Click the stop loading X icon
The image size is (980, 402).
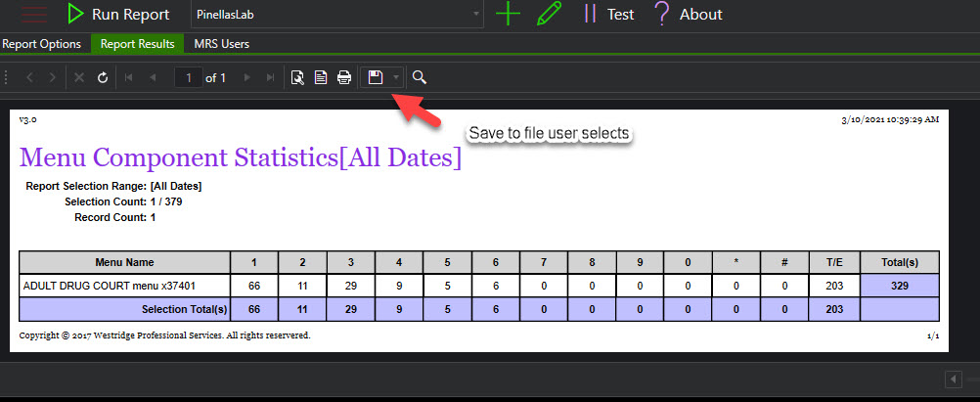(x=79, y=77)
